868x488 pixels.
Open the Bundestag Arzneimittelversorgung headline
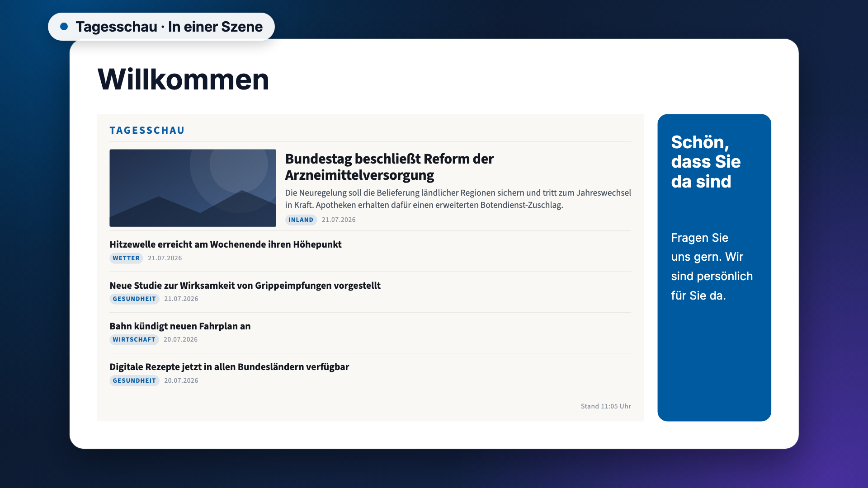tap(389, 167)
